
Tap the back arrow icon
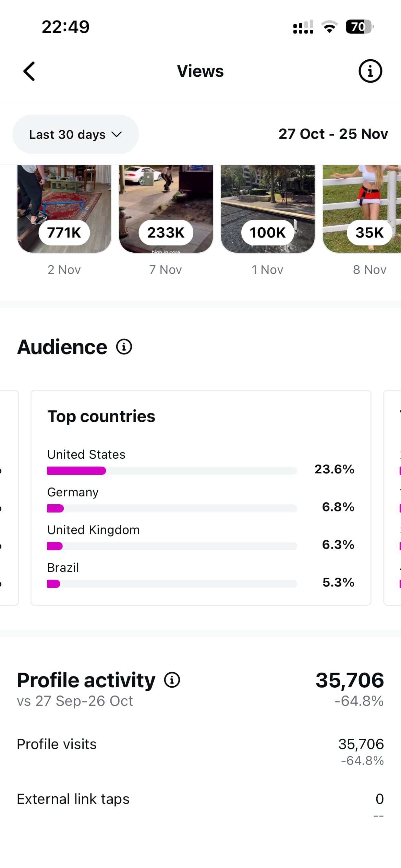coord(29,71)
